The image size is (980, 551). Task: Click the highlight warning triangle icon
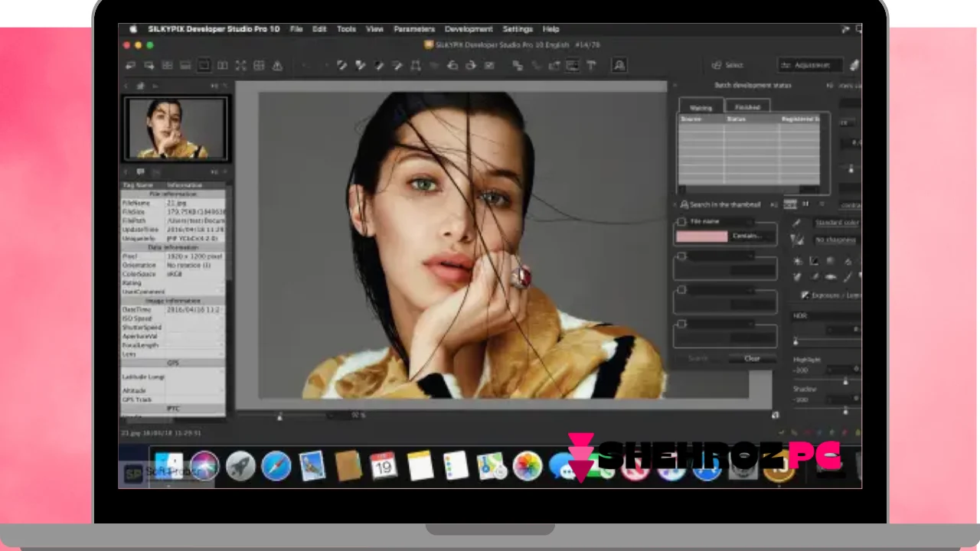pyautogui.click(x=277, y=66)
